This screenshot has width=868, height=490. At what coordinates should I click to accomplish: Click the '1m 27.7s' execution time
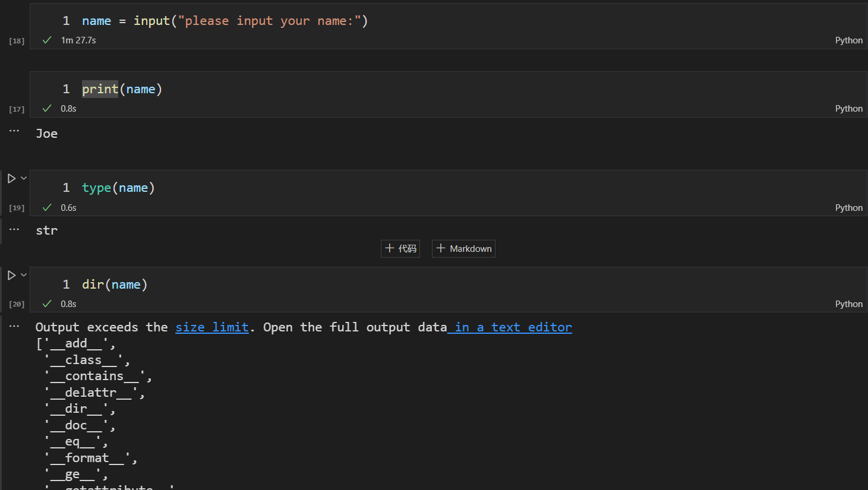coord(78,40)
